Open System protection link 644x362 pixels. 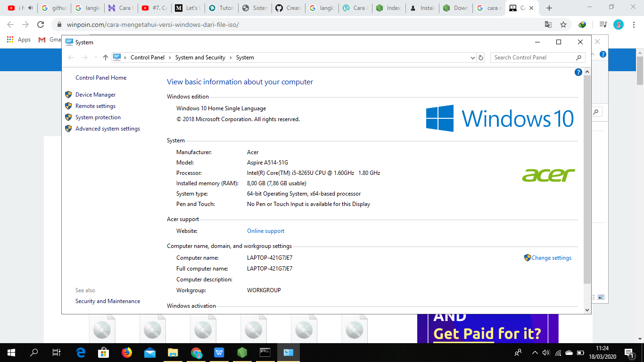98,117
